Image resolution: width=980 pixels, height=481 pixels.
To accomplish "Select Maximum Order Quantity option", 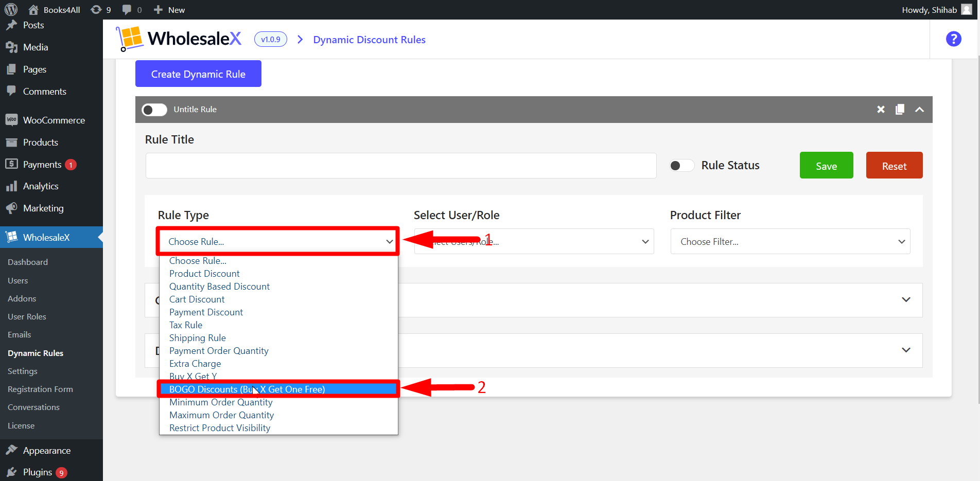I will tap(278, 415).
